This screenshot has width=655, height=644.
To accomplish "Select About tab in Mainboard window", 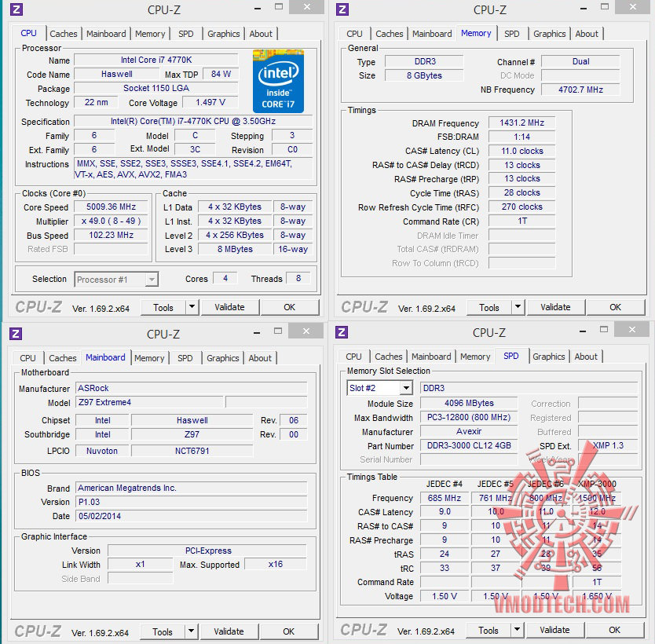I will [260, 358].
